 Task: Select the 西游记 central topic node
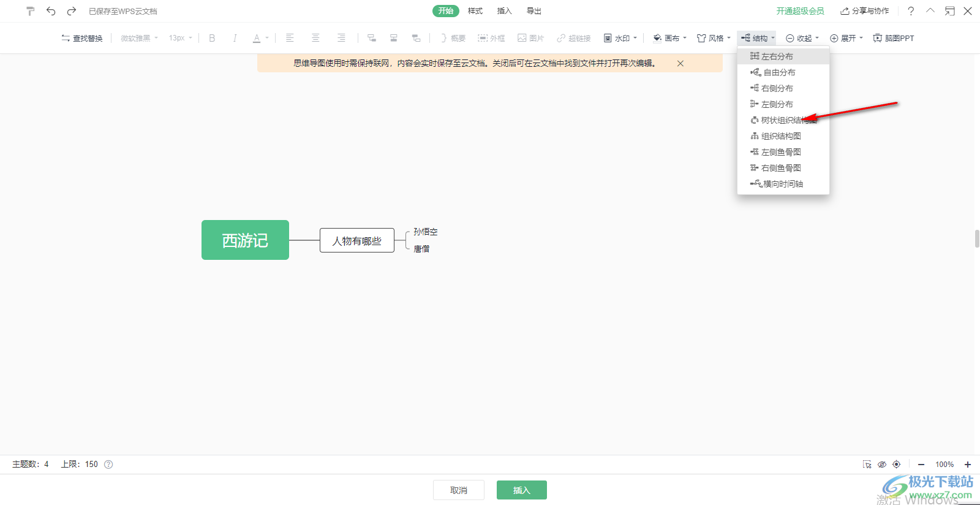tap(245, 240)
